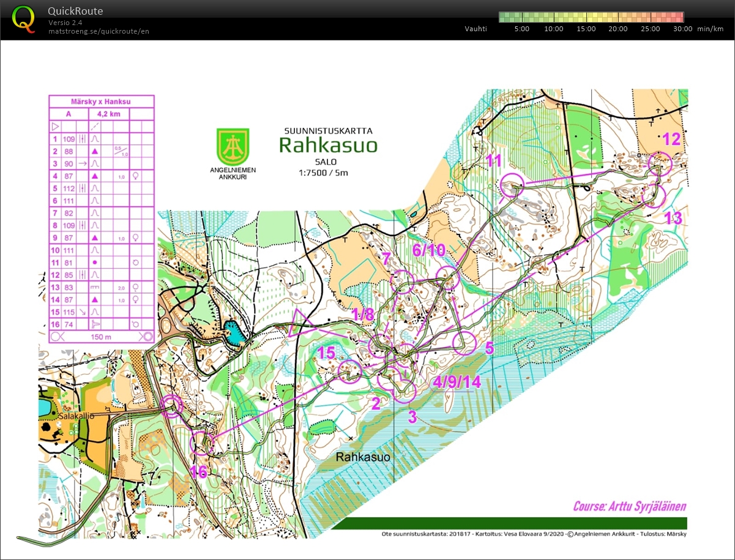
Task: Select control circle 12 on the map
Action: [660, 163]
